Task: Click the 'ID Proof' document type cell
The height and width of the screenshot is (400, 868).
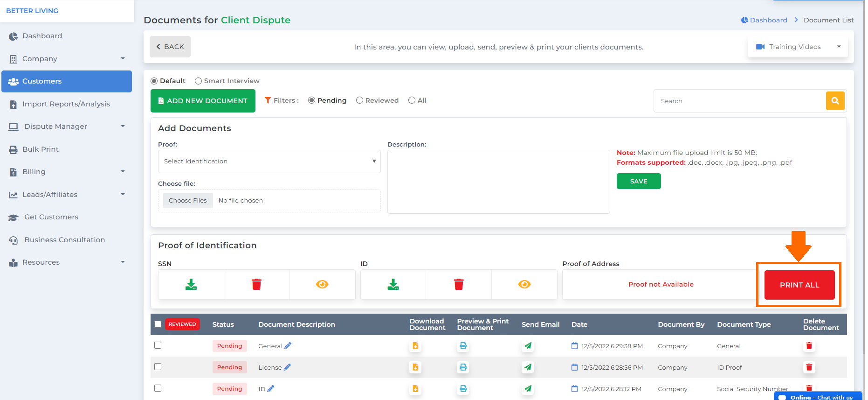Action: click(x=730, y=367)
